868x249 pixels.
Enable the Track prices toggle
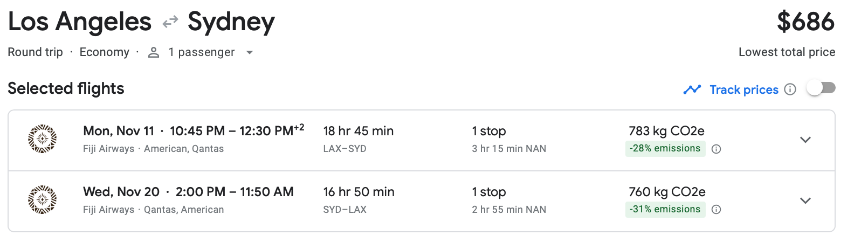821,88
